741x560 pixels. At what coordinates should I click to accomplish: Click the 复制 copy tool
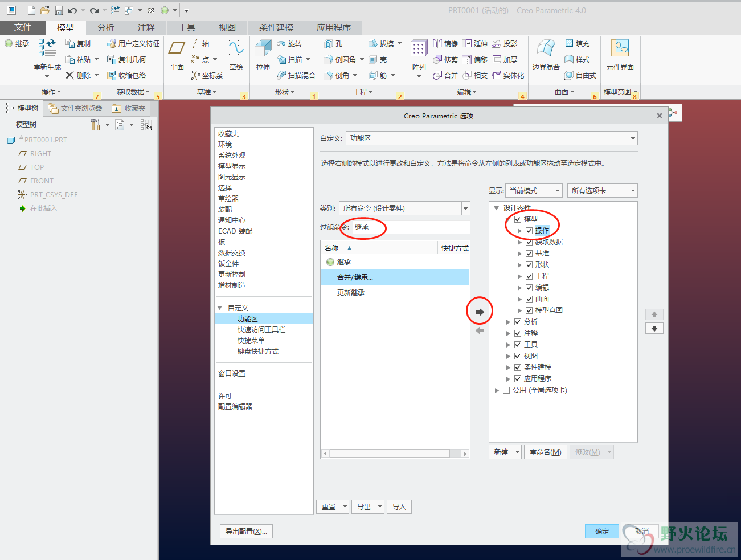[x=78, y=43]
